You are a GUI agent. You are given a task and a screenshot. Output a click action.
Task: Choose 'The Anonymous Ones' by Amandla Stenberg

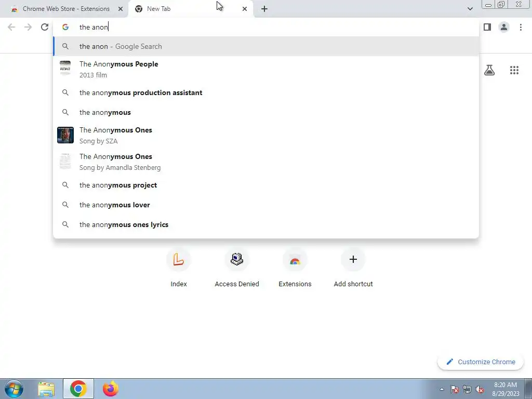(x=266, y=162)
